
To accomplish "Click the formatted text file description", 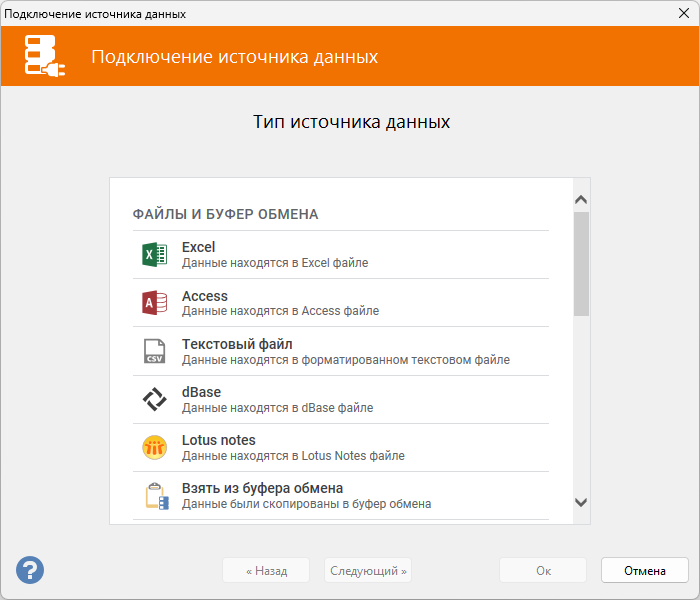I will coord(346,360).
